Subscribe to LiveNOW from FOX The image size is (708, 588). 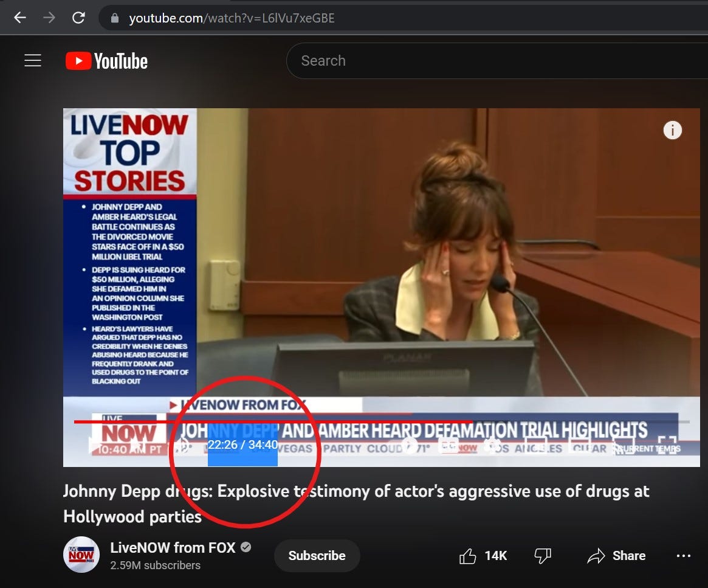click(x=317, y=556)
